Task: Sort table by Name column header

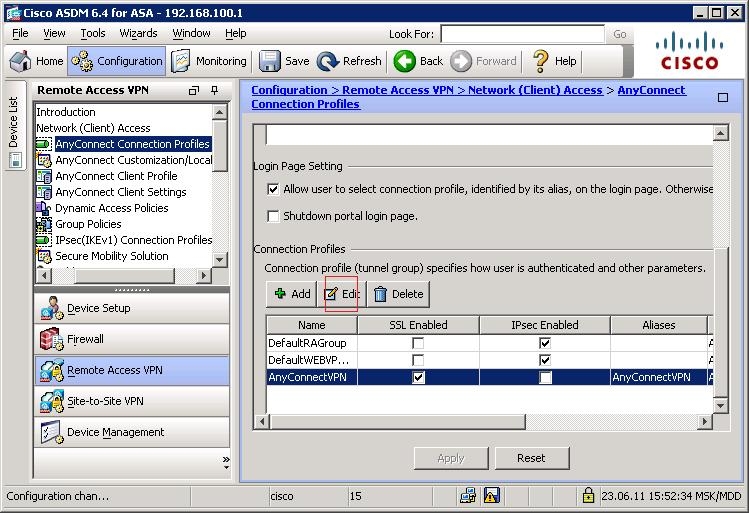Action: coord(311,325)
